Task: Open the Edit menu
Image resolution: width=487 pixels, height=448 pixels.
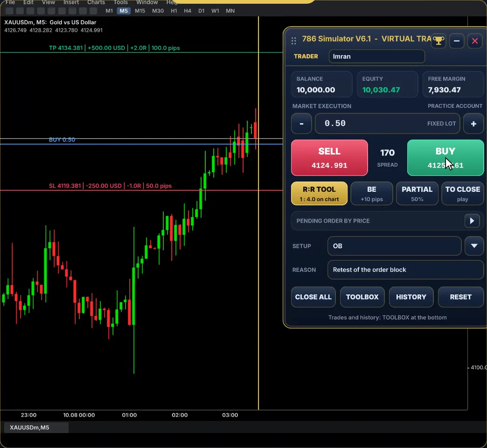Action: click(x=28, y=2)
